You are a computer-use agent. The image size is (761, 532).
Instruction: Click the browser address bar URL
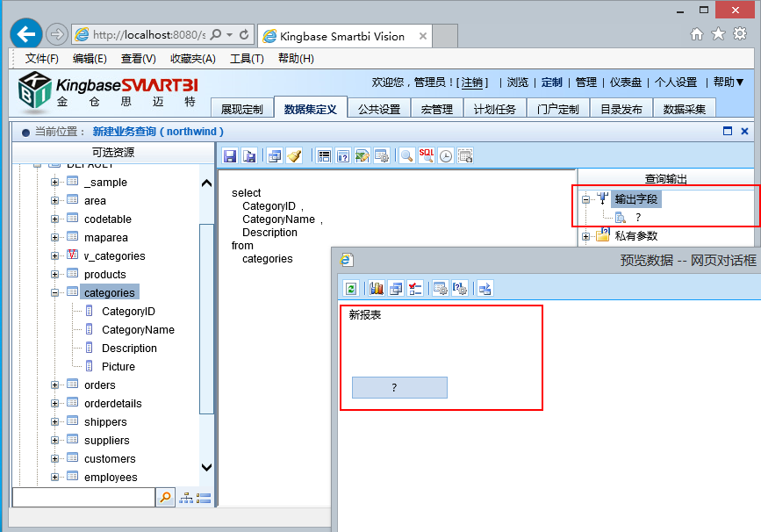149,34
